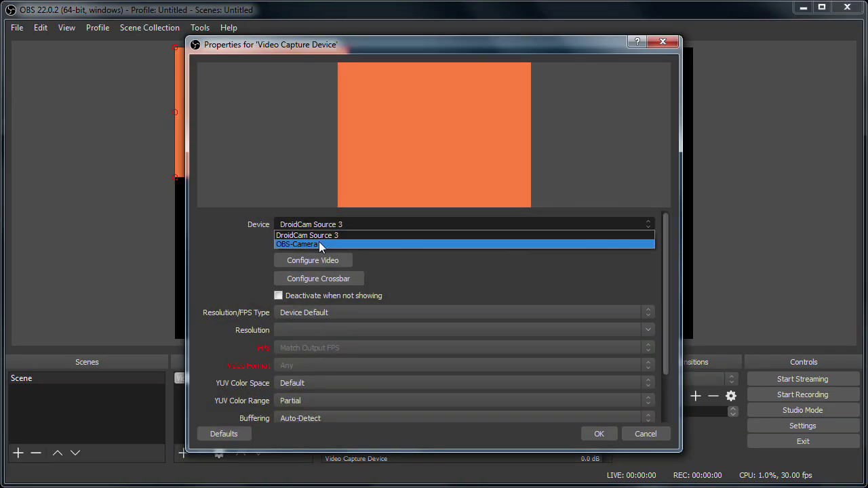Cancel the Properties dialog
The height and width of the screenshot is (488, 868).
(x=646, y=434)
